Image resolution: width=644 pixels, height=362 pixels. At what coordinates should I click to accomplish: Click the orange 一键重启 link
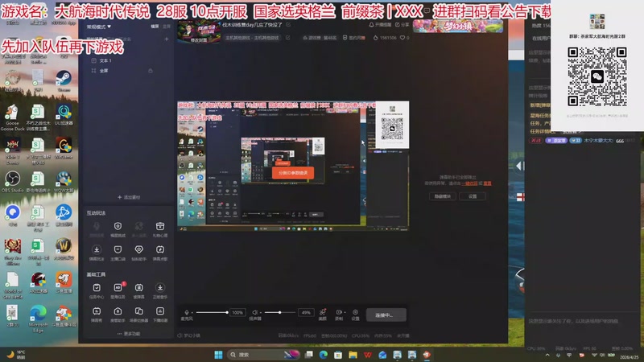pyautogui.click(x=469, y=183)
